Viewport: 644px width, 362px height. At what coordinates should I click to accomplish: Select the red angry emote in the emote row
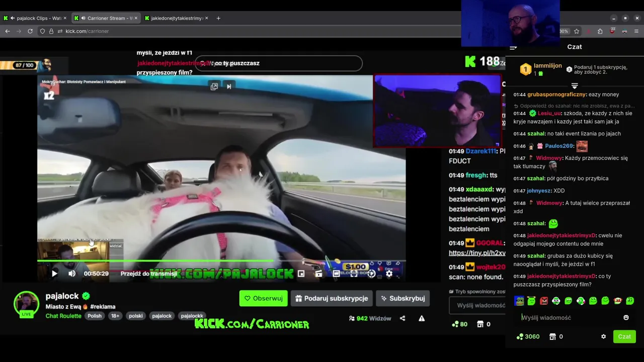pyautogui.click(x=544, y=301)
